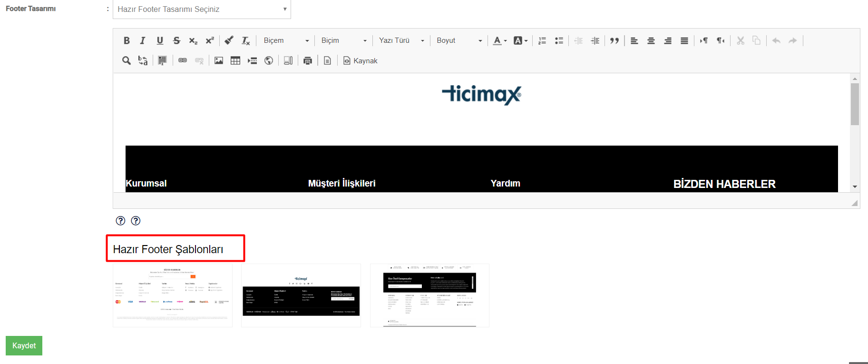Print the editor content
This screenshot has width=868, height=364.
pyautogui.click(x=308, y=60)
